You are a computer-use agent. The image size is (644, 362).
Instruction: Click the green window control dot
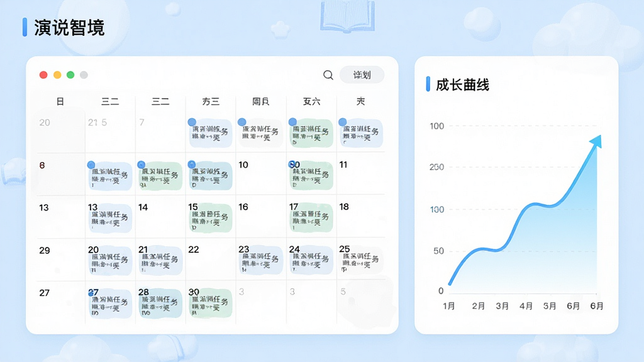tap(70, 75)
